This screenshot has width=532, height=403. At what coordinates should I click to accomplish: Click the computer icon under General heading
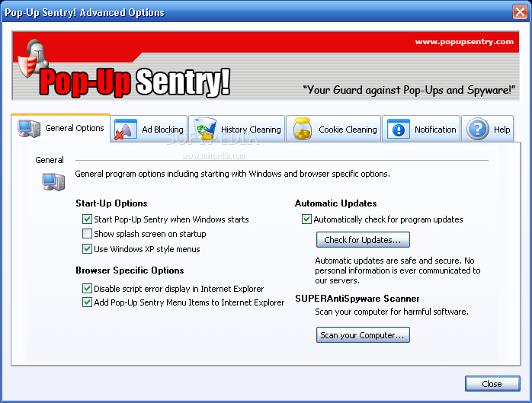[53, 181]
